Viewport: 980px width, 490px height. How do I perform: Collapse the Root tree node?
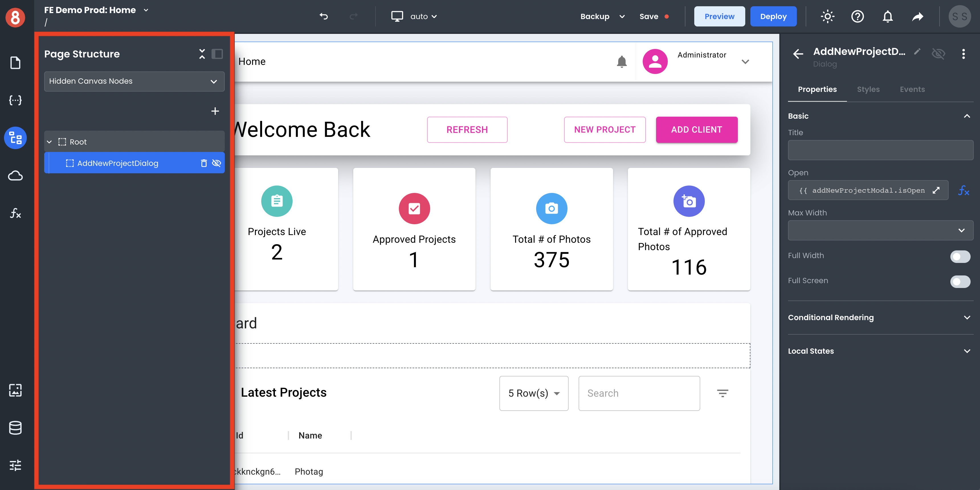click(x=50, y=142)
